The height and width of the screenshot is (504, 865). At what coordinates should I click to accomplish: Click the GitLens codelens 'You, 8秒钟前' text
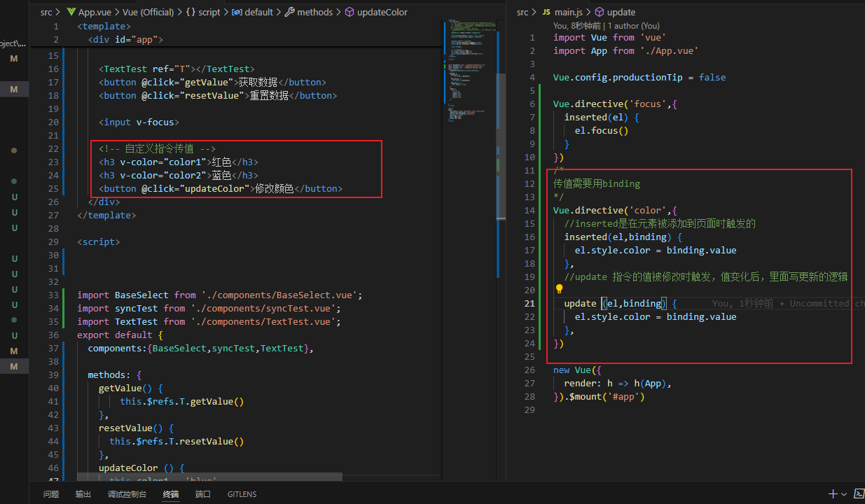pos(578,26)
